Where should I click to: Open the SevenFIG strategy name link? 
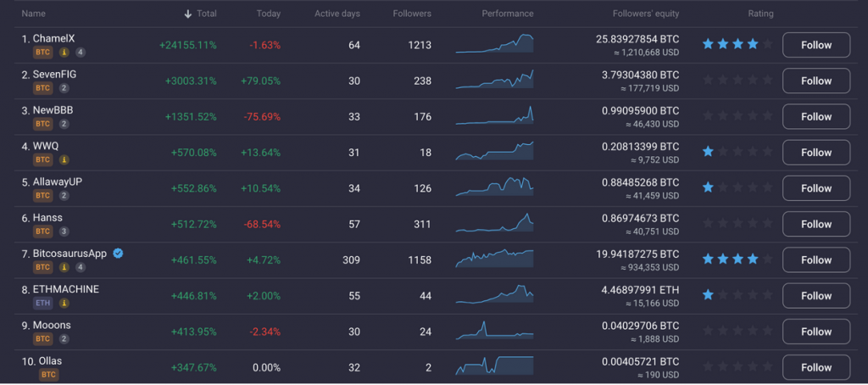[54, 75]
